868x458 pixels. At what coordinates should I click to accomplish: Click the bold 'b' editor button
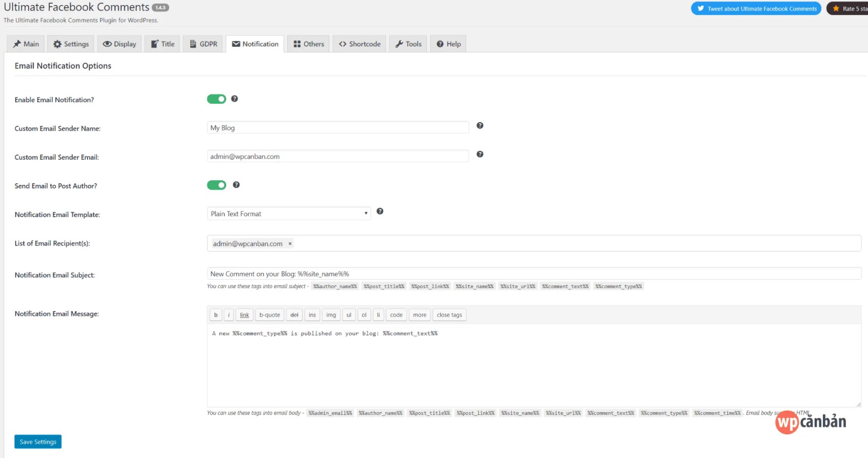[x=215, y=315]
